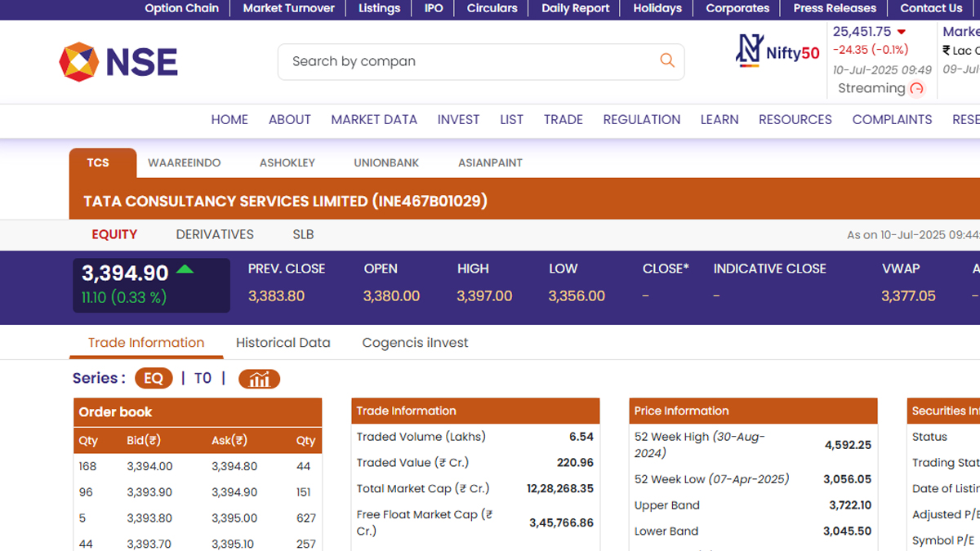
Task: Click Traded Value figure 220.96
Action: click(575, 463)
